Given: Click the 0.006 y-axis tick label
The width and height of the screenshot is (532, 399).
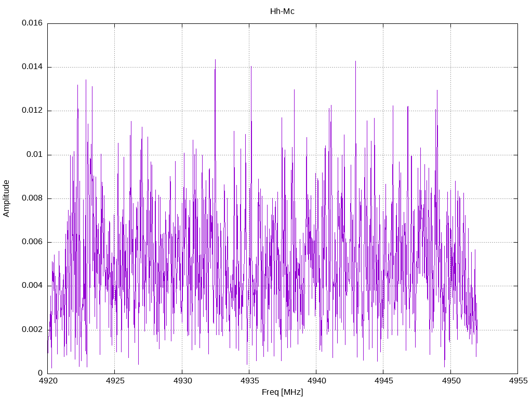Looking at the screenshot, I should 32,242.
